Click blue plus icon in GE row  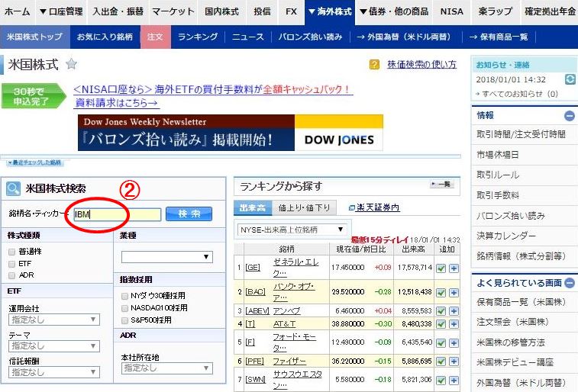pos(454,268)
